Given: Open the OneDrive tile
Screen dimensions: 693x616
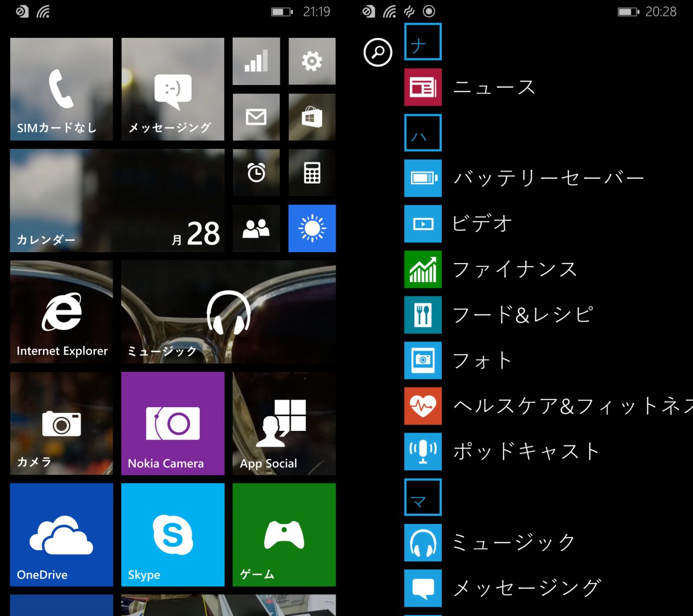Looking at the screenshot, I should 61,535.
